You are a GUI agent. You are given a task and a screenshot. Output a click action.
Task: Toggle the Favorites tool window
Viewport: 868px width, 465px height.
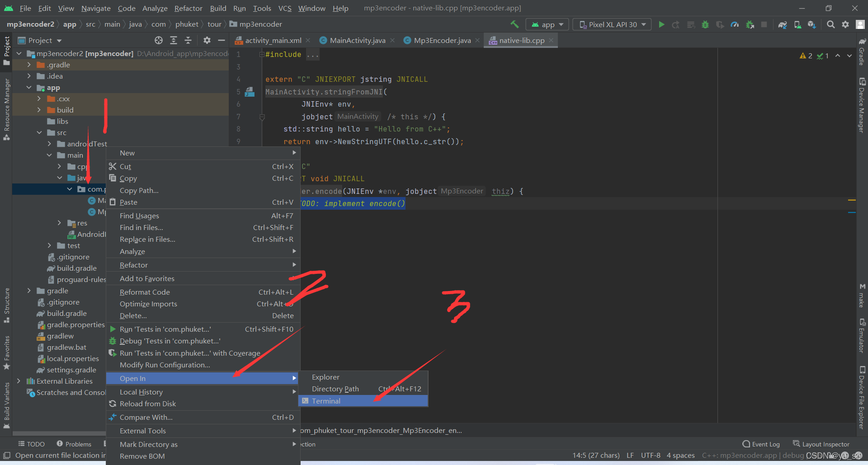tap(6, 352)
